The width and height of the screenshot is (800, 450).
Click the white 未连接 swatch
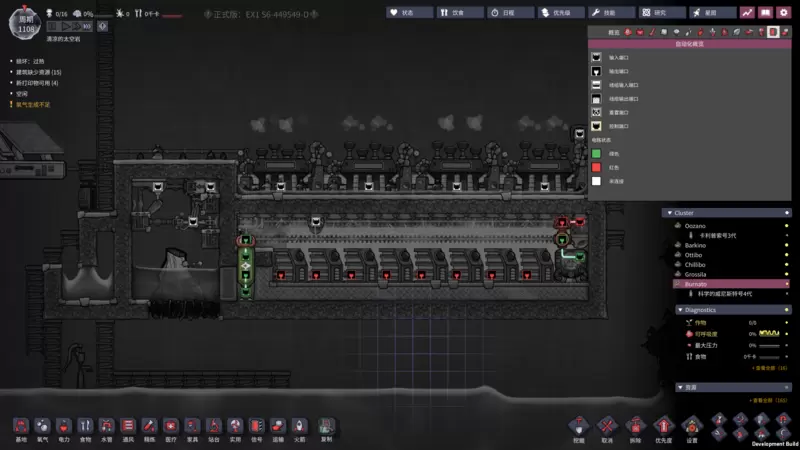(x=596, y=181)
